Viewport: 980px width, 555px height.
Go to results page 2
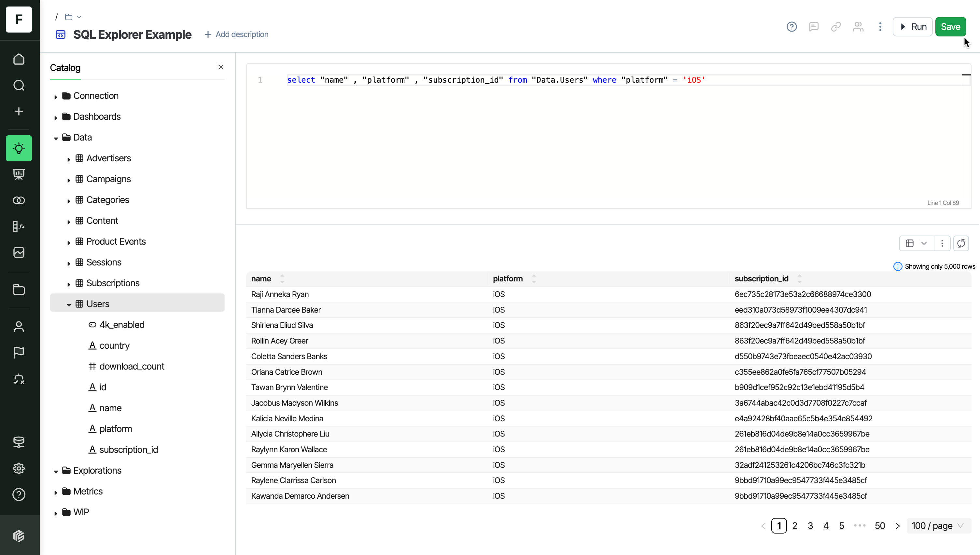tap(795, 526)
